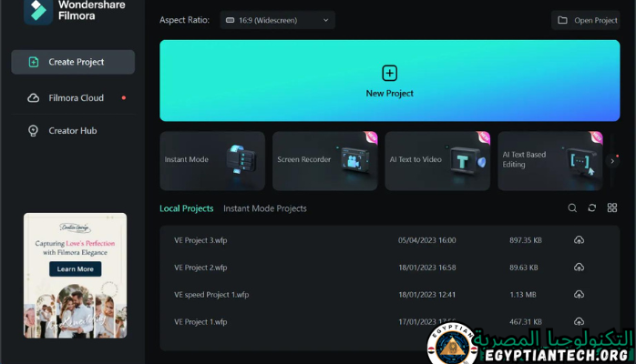Show more feature cards with right arrow

point(612,161)
